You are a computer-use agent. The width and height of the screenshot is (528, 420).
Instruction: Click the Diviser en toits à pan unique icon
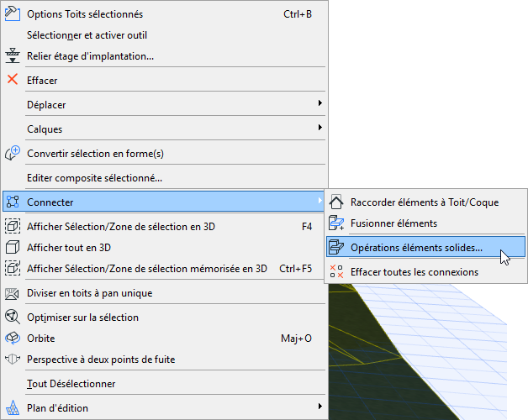[13, 293]
